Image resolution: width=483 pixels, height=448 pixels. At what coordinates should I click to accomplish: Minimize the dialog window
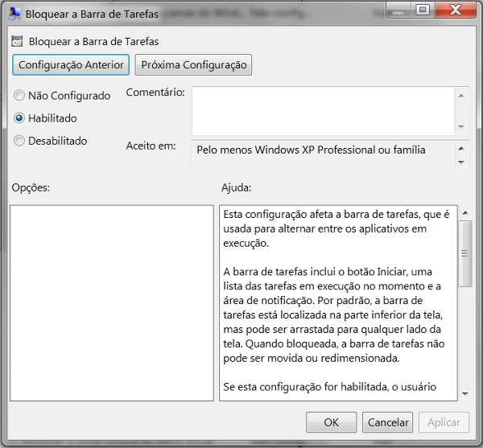398,11
